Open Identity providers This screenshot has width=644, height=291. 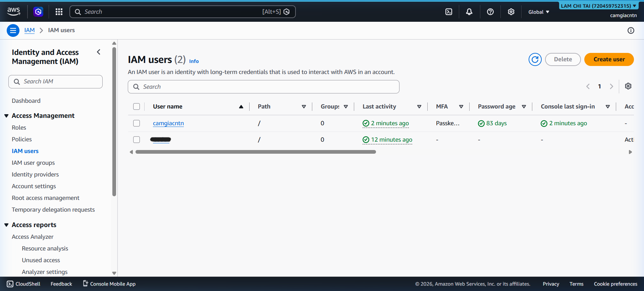coord(35,174)
